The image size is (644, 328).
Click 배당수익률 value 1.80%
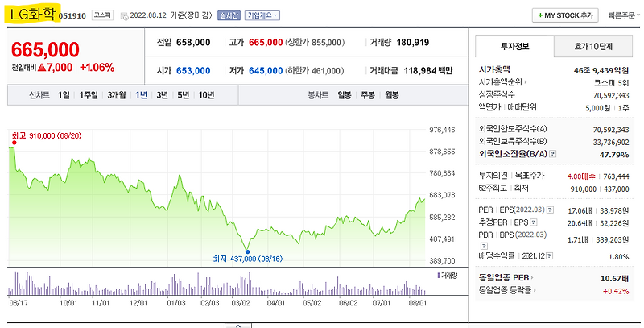pyautogui.click(x=619, y=257)
